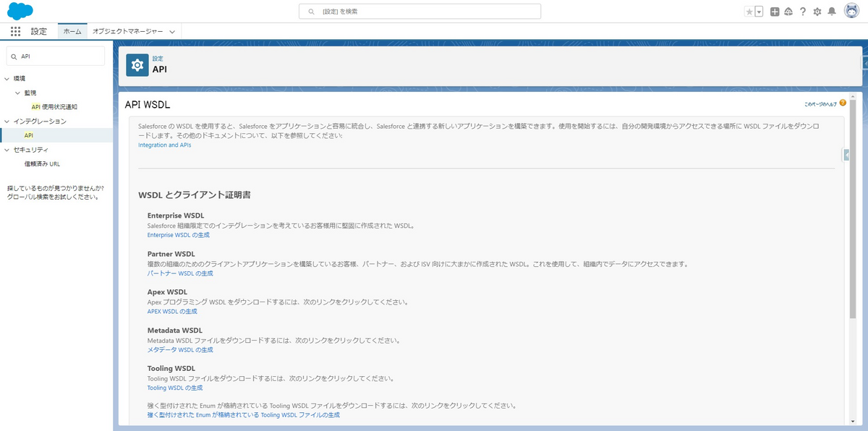Open このページのヘルプ help icon
This screenshot has width=868, height=431.
point(842,103)
